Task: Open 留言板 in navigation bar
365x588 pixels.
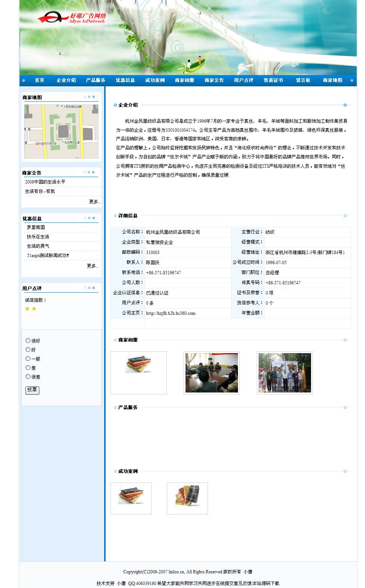Action: [x=303, y=80]
